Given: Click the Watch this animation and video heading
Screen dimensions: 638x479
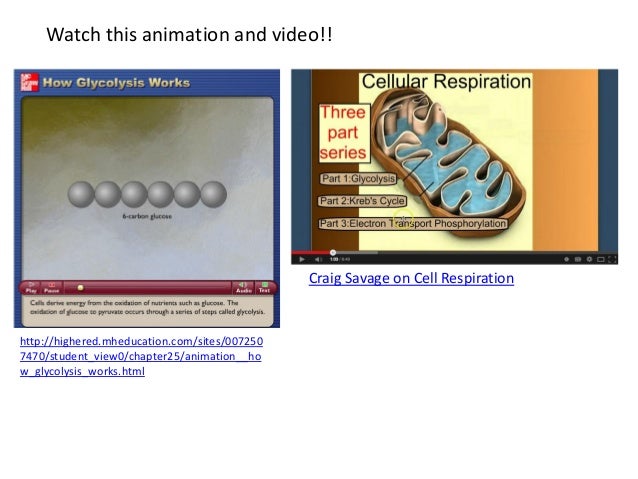Looking at the screenshot, I should (x=189, y=34).
